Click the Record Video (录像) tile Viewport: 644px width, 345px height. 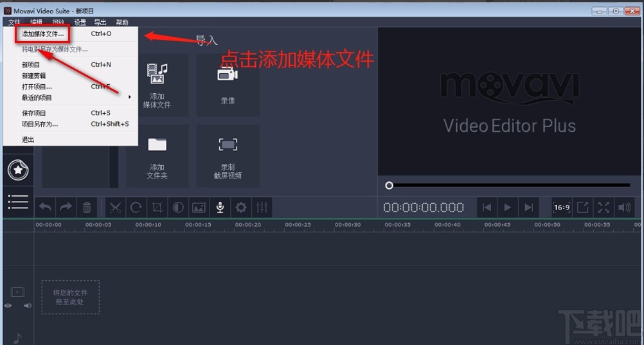(x=228, y=85)
